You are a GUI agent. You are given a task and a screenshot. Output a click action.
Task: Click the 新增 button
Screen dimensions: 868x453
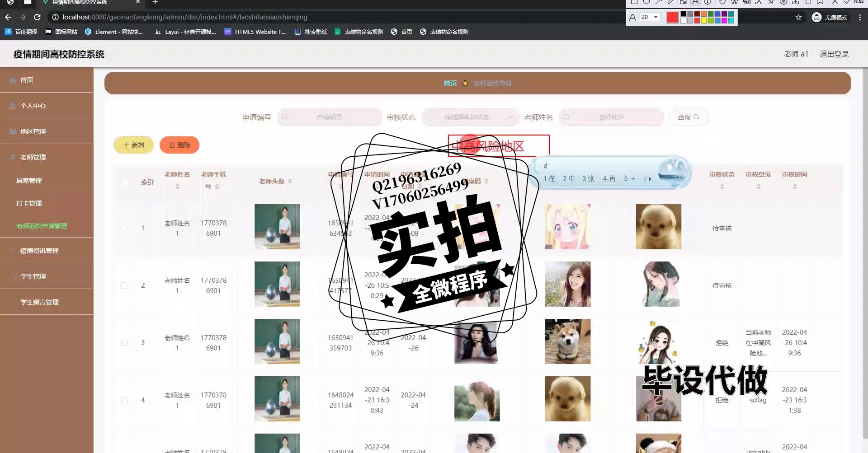tap(134, 145)
